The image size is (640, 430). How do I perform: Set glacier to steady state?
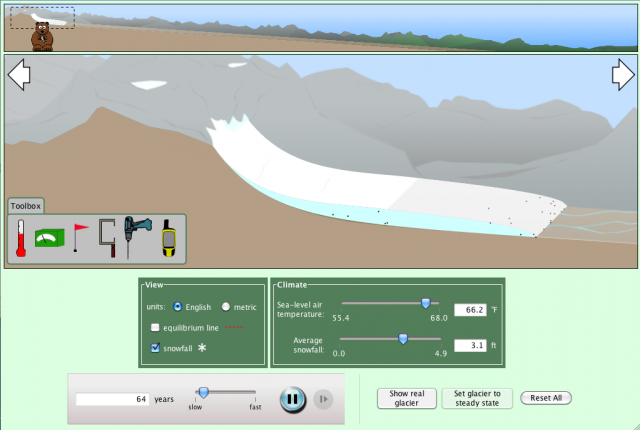[x=477, y=398]
